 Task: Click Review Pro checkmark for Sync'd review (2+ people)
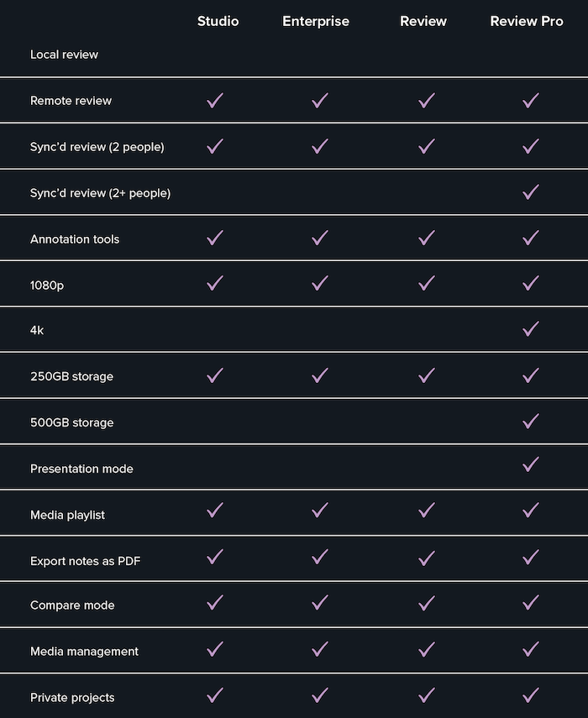[530, 191]
